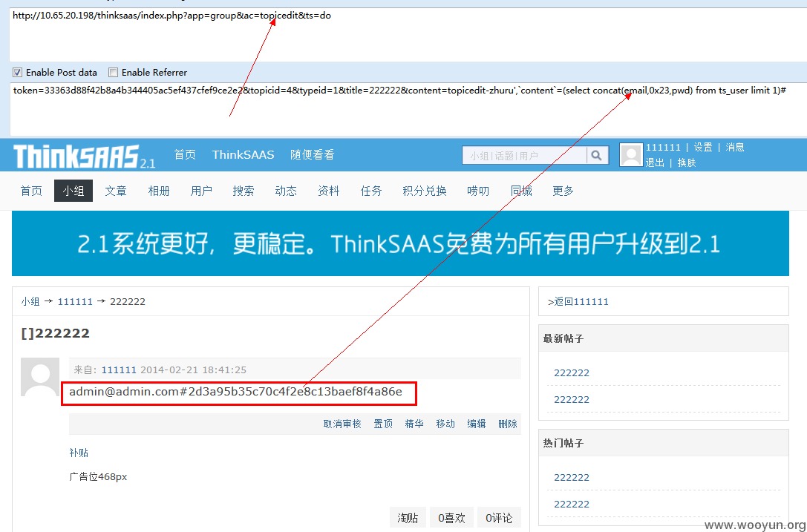Open first 222222 under 最新帖子
807x532 pixels.
pyautogui.click(x=571, y=373)
